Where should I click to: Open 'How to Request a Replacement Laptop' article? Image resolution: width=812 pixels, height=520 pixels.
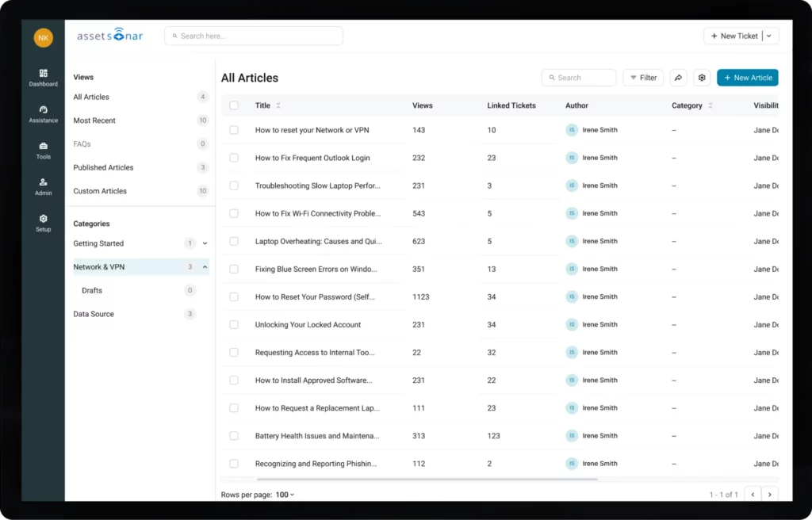coord(317,408)
